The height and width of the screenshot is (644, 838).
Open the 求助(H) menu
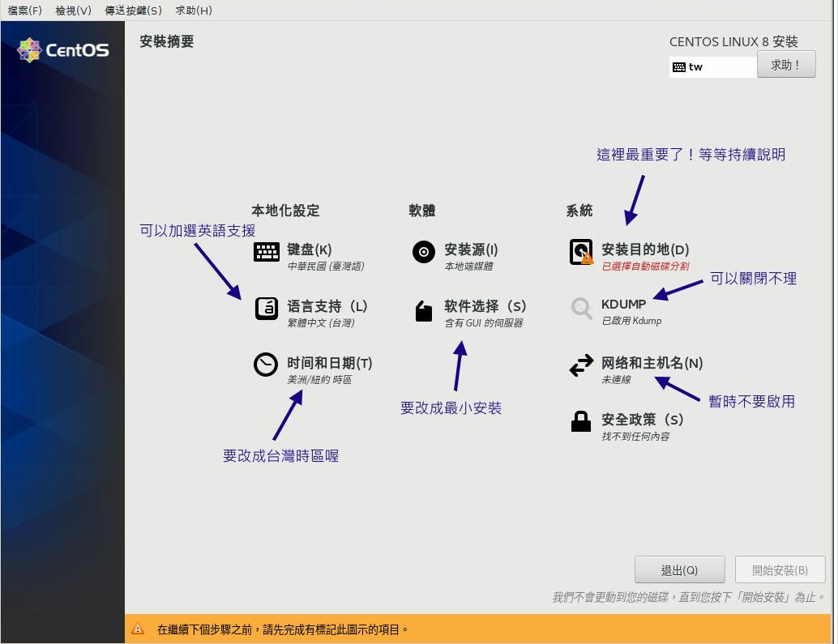tap(194, 11)
